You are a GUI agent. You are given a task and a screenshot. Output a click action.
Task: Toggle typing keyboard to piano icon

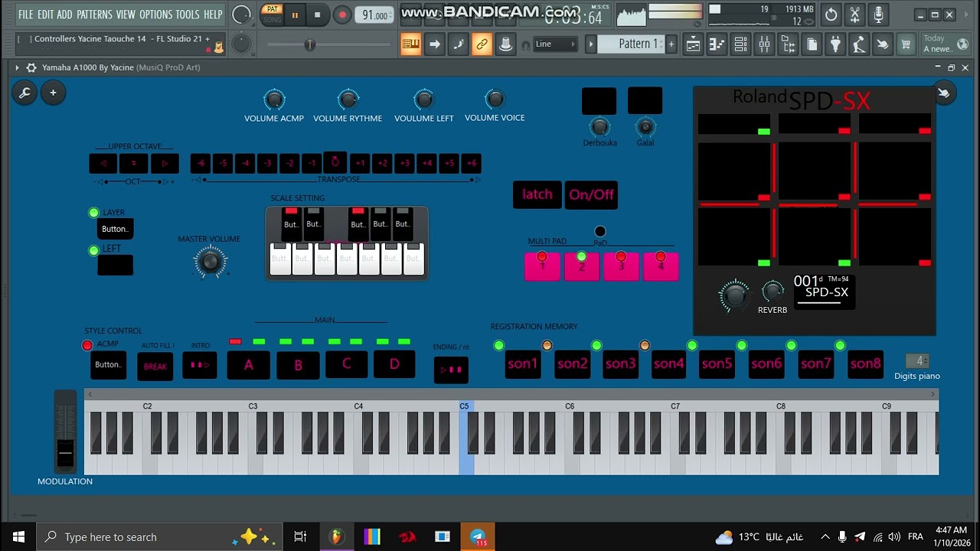(411, 44)
